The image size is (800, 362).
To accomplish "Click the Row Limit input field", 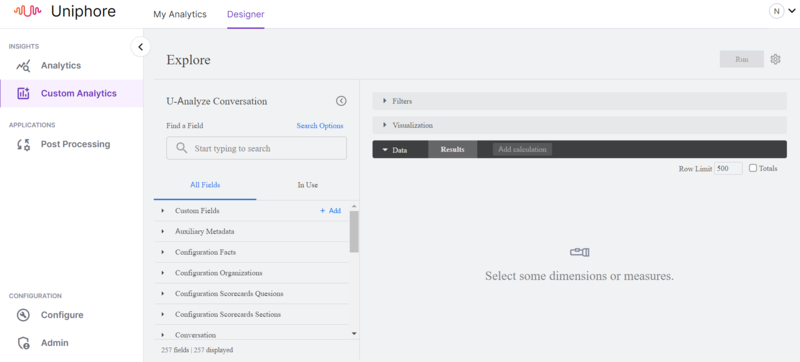I will [728, 168].
